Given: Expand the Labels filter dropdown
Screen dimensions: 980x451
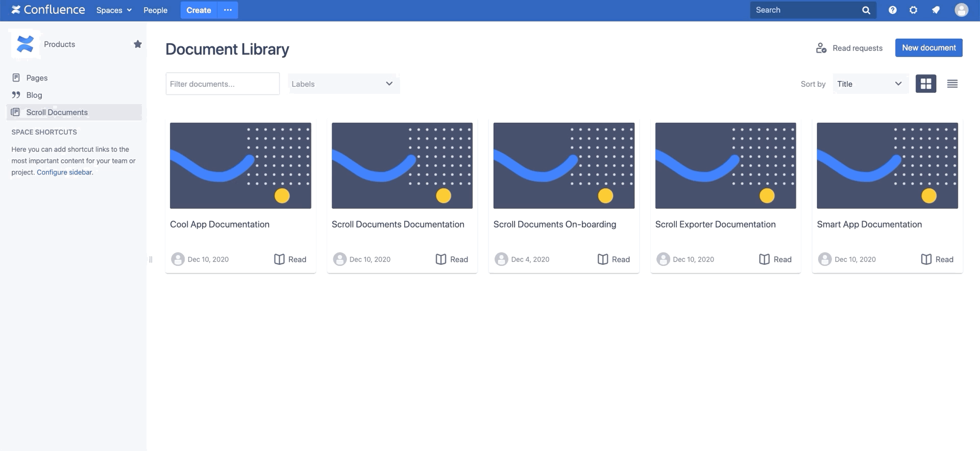Looking at the screenshot, I should [x=343, y=84].
